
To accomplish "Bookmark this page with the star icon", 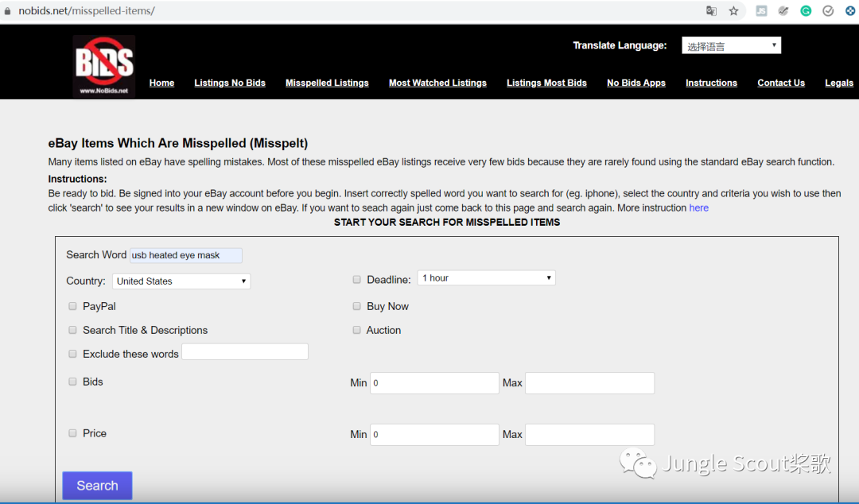I will pyautogui.click(x=733, y=11).
